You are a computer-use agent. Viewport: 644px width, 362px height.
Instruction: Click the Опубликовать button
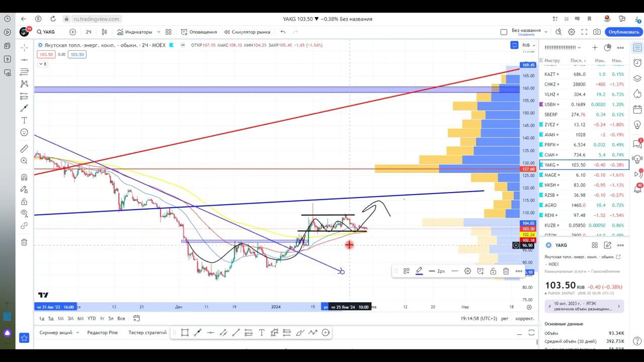click(x=623, y=32)
